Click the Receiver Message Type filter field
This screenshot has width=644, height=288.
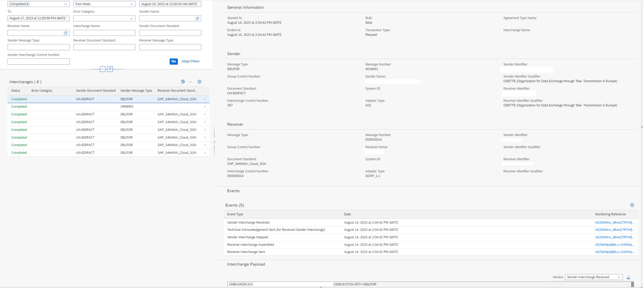click(x=170, y=47)
